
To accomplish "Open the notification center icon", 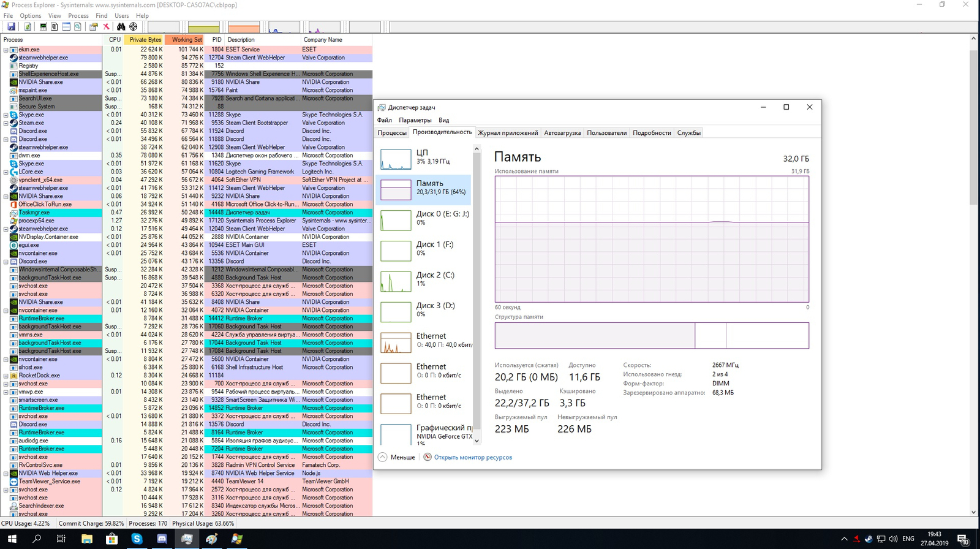I will coord(963,539).
